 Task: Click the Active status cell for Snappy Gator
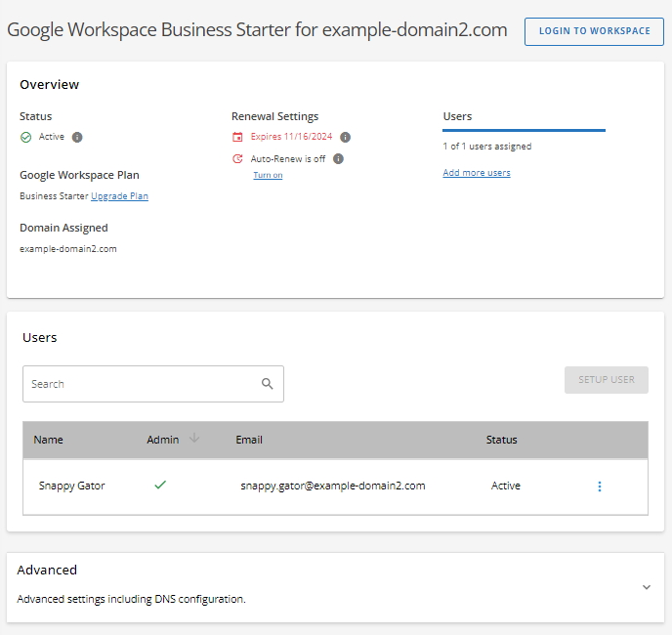[x=506, y=486]
